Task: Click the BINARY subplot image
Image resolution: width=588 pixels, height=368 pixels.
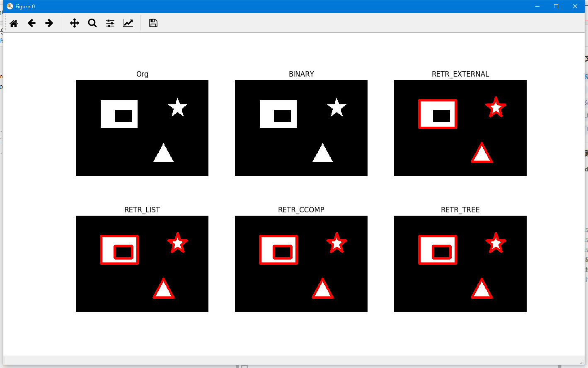Action: pyautogui.click(x=301, y=127)
